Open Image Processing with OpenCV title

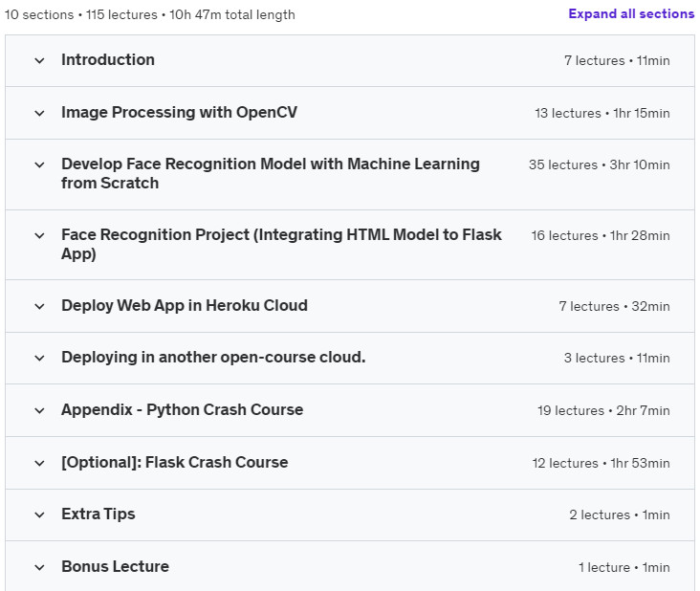click(179, 113)
